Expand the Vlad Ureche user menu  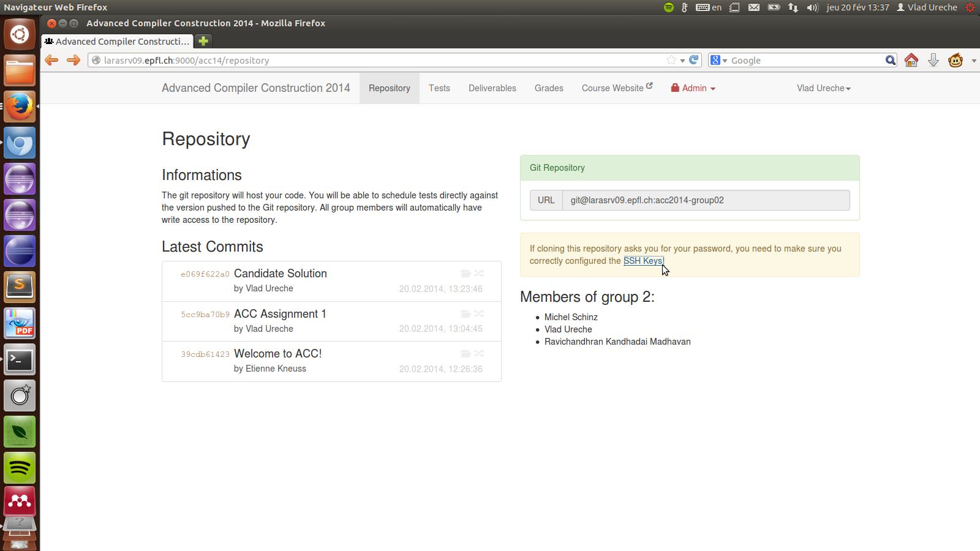[823, 88]
